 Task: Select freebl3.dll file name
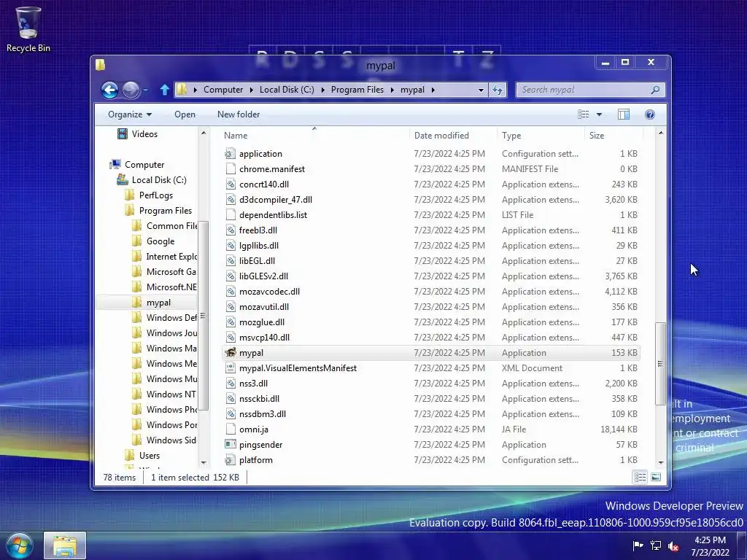258,230
